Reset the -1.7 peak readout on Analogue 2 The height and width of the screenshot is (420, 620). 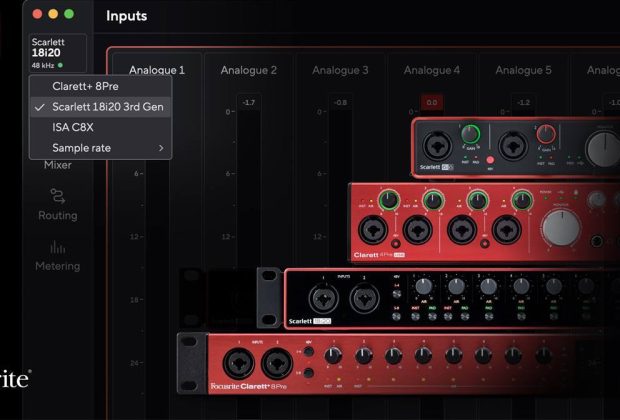pos(249,103)
